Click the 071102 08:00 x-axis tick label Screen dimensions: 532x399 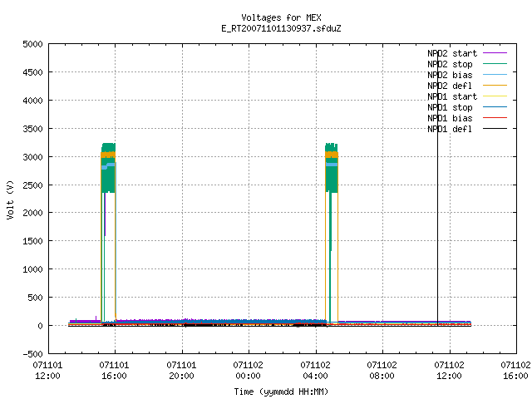[382, 371]
